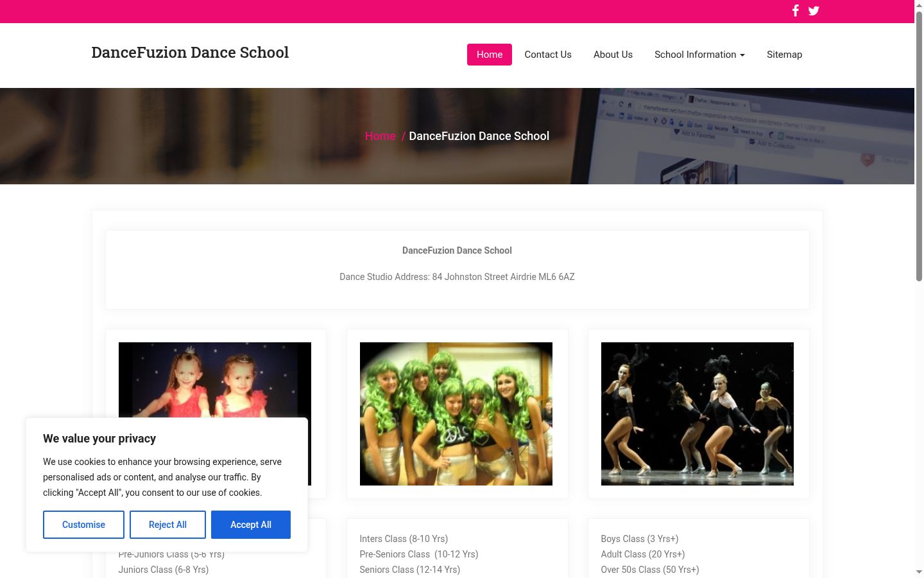Expand the School Information dropdown menu
The image size is (924, 578).
coord(699,55)
